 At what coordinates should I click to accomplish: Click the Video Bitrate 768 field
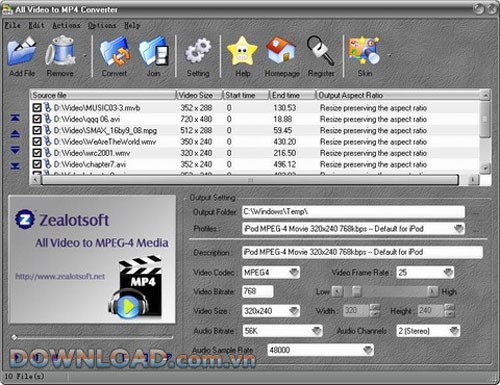coord(257,291)
